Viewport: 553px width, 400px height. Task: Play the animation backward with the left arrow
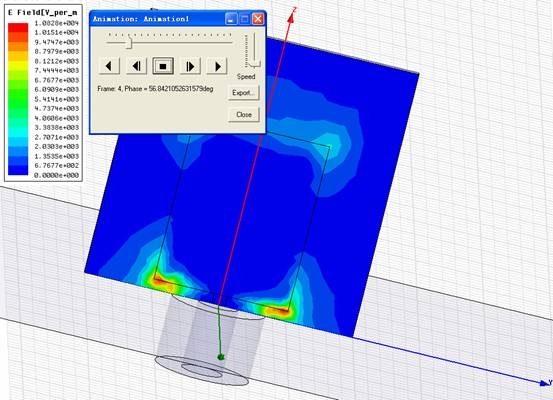pyautogui.click(x=109, y=66)
